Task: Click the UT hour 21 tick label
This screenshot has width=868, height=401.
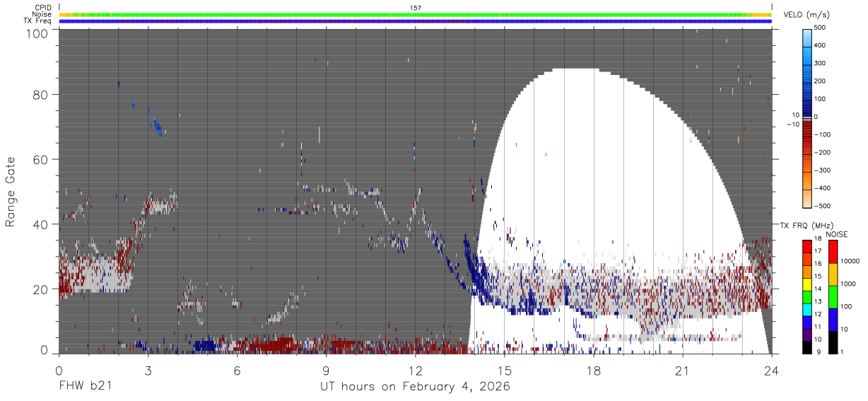Action: [x=683, y=370]
